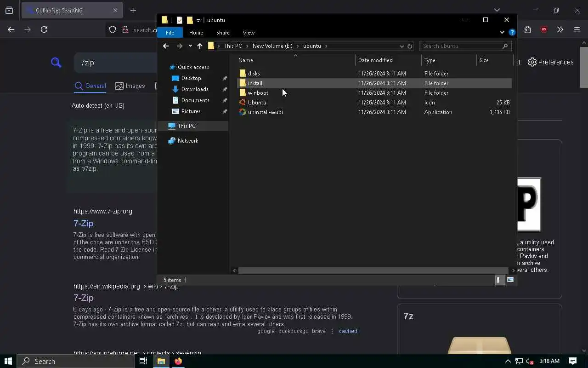This screenshot has width=588, height=368.
Task: Open the View ribbon tab
Action: click(x=249, y=33)
